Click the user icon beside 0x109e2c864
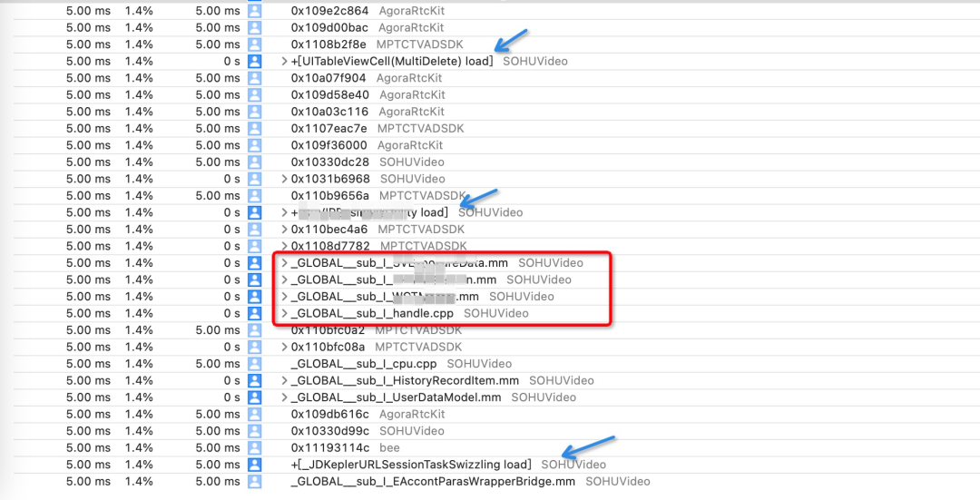 click(x=254, y=11)
